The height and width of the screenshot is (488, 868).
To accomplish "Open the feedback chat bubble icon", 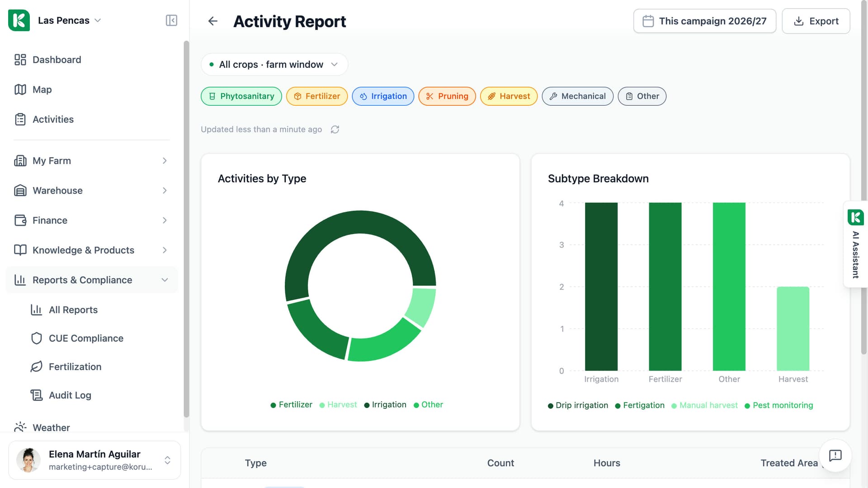I will point(835,455).
